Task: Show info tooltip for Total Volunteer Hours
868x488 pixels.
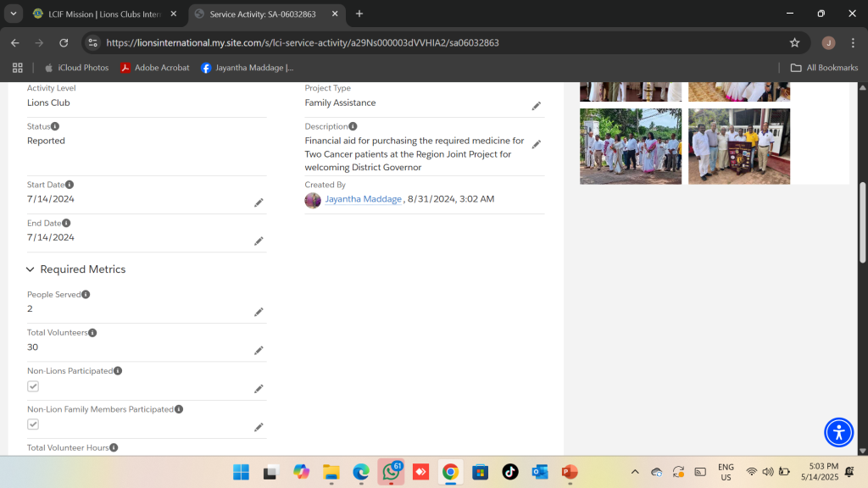Action: tap(114, 447)
